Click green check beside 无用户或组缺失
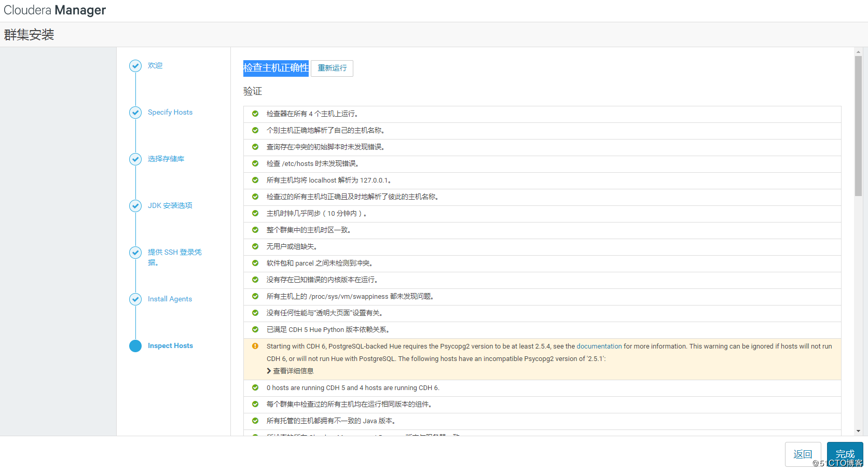This screenshot has width=868, height=472. click(x=255, y=246)
